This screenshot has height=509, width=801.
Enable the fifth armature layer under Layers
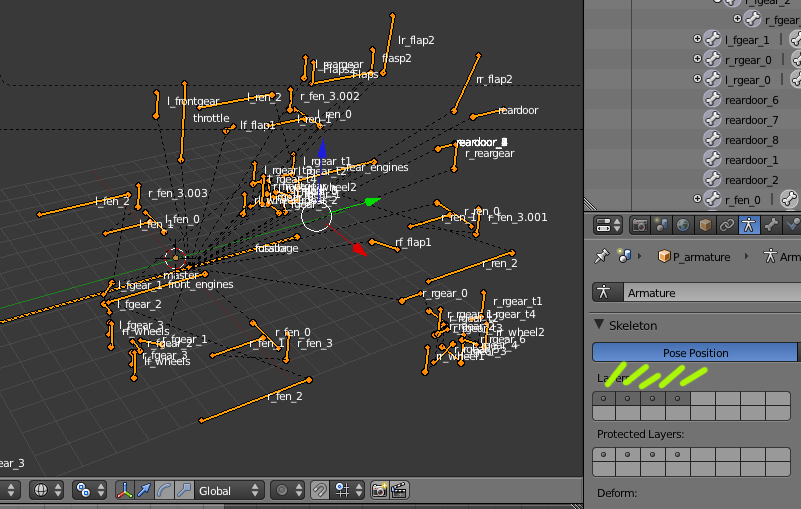703,399
